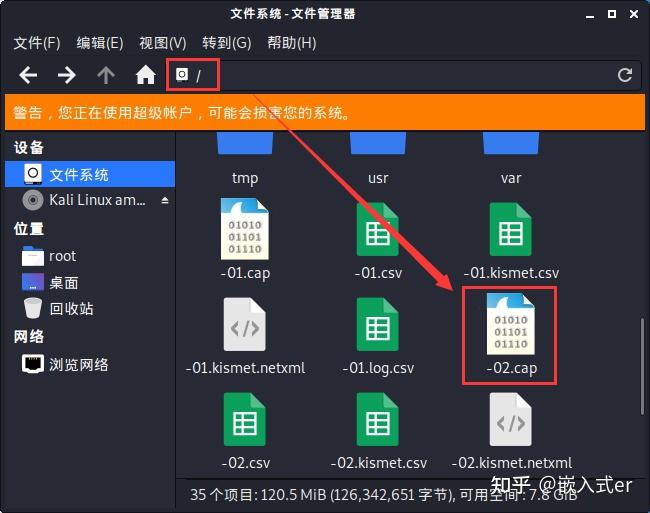Go back with the left arrow
Image resolution: width=650 pixels, height=513 pixels.
(28, 75)
